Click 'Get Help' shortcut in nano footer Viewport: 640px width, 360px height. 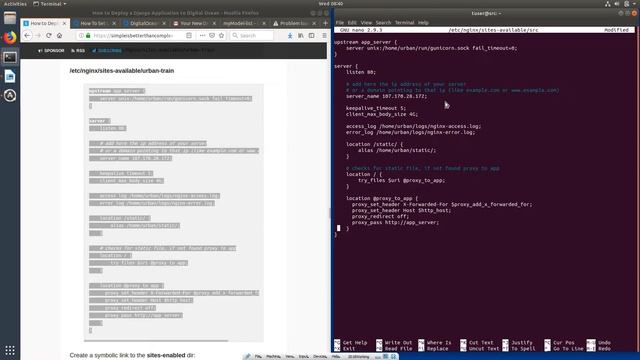point(351,343)
